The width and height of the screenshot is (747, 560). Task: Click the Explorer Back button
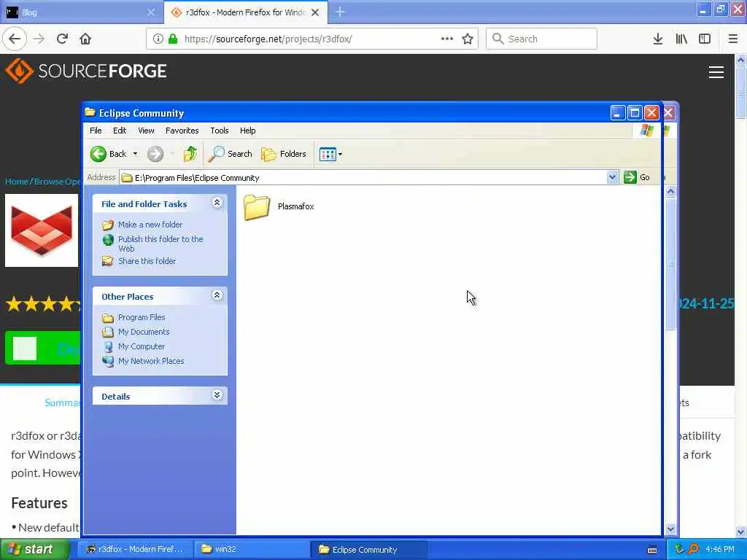click(109, 154)
